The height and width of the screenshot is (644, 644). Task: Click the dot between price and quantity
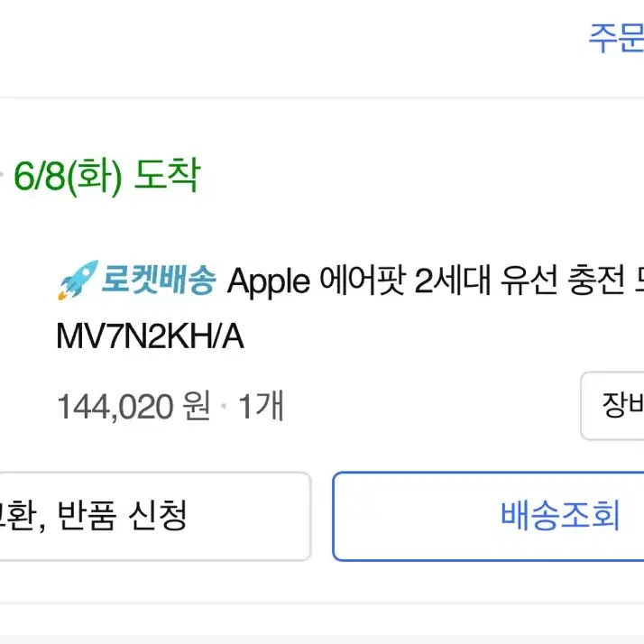(224, 407)
